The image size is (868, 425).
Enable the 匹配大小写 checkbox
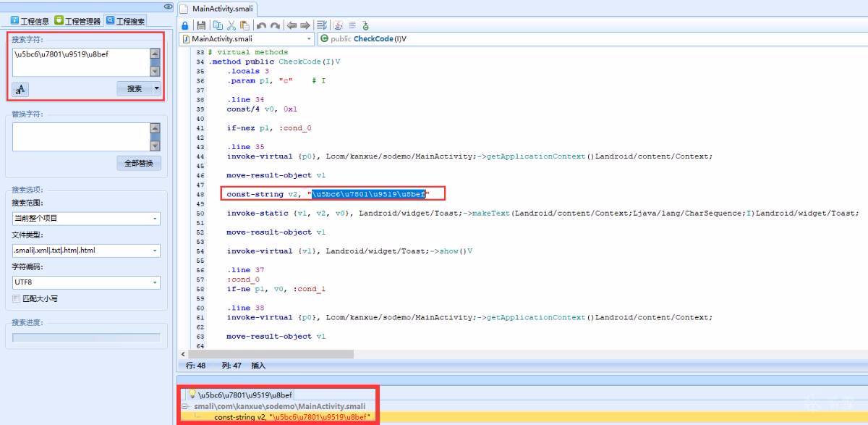(17, 298)
